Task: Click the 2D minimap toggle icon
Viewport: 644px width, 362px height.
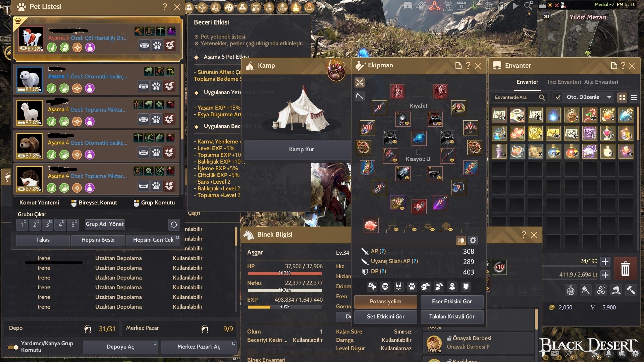Action: pyautogui.click(x=546, y=16)
